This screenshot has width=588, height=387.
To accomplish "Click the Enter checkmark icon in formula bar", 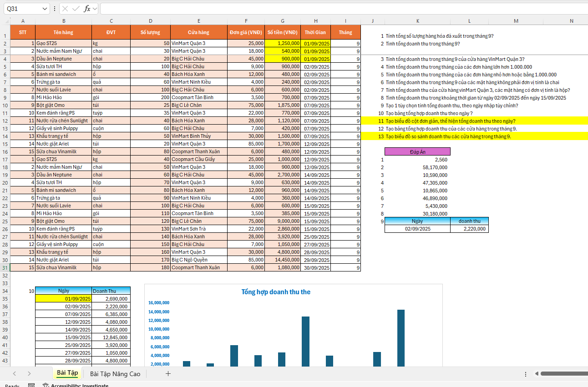I will pyautogui.click(x=76, y=9).
